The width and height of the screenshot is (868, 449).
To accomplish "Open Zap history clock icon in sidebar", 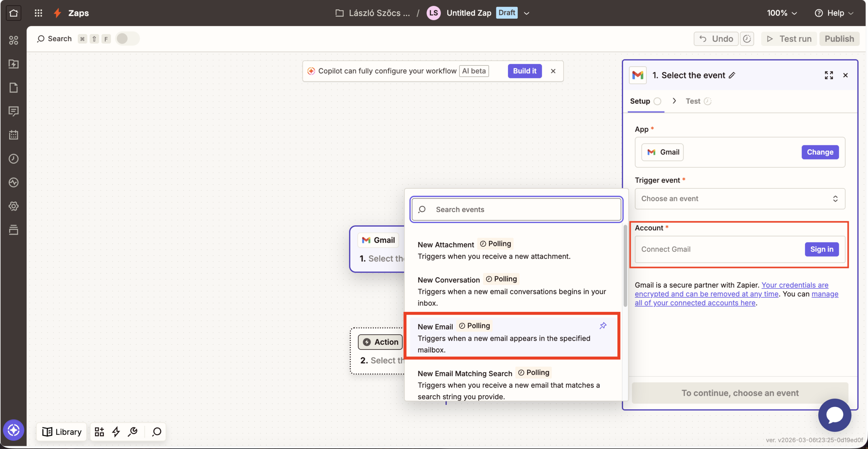I will point(14,158).
